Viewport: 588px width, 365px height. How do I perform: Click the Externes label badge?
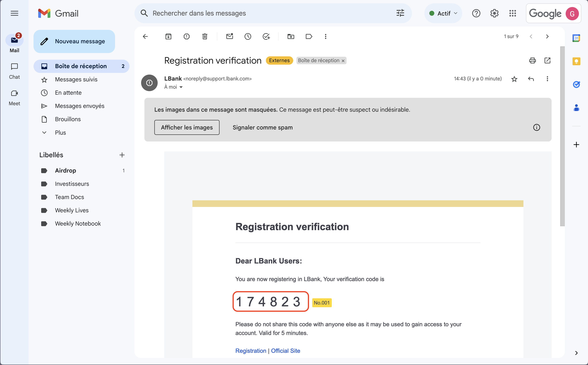pos(279,60)
